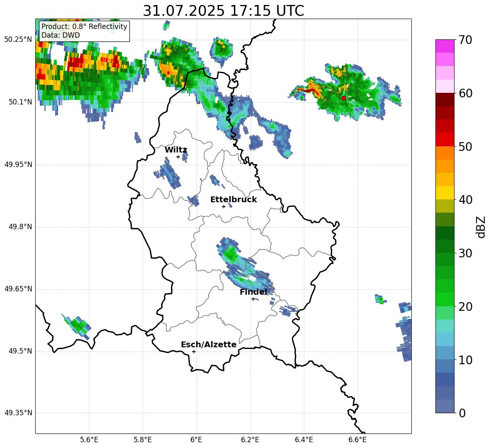The image size is (491, 448).
Task: Click the Wiltz location cross marker
Action: pyautogui.click(x=178, y=157)
